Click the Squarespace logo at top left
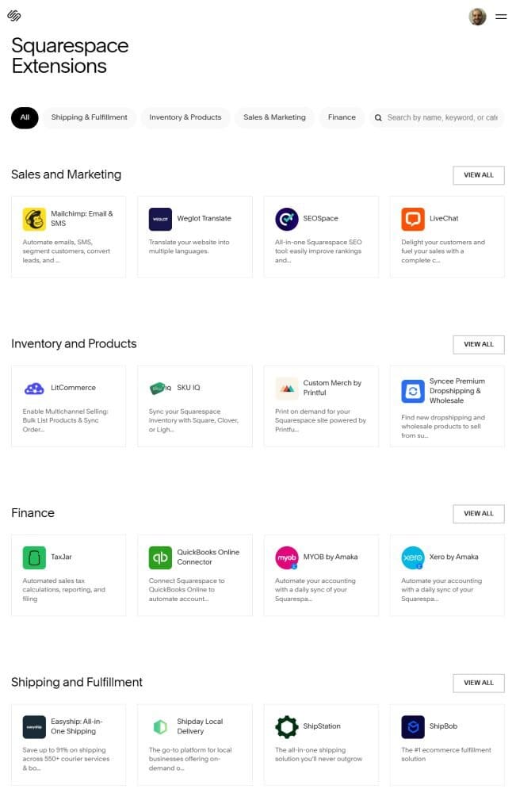This screenshot has height=812, width=516. click(13, 15)
